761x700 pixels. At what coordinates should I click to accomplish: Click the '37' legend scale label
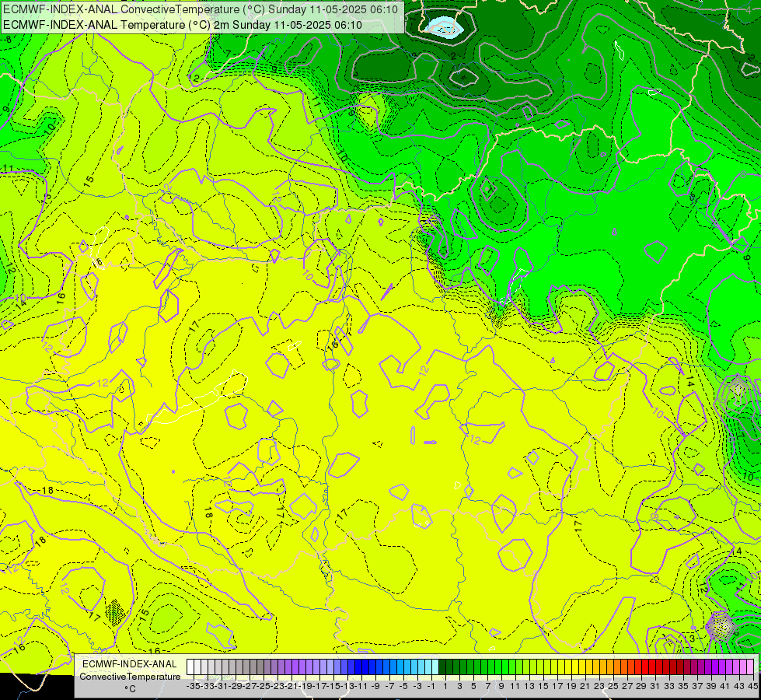[697, 686]
